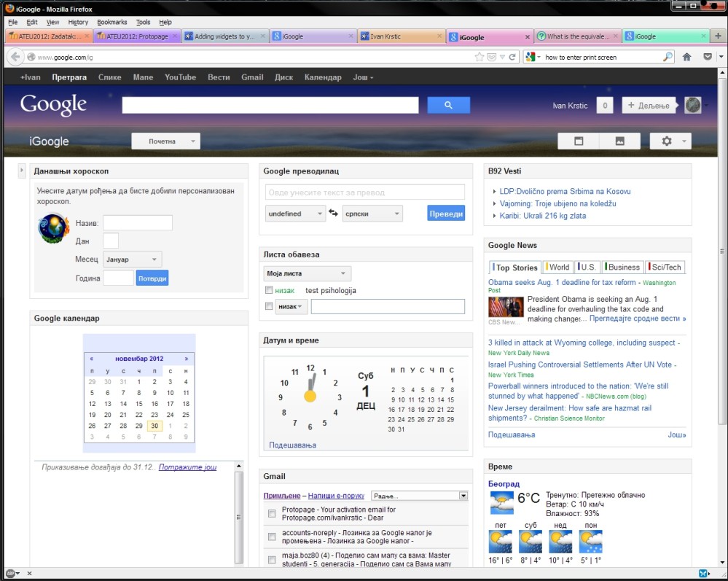Image resolution: width=728 pixels, height=581 pixels.
Task: Open the Bookmarks menu
Action: click(x=112, y=22)
